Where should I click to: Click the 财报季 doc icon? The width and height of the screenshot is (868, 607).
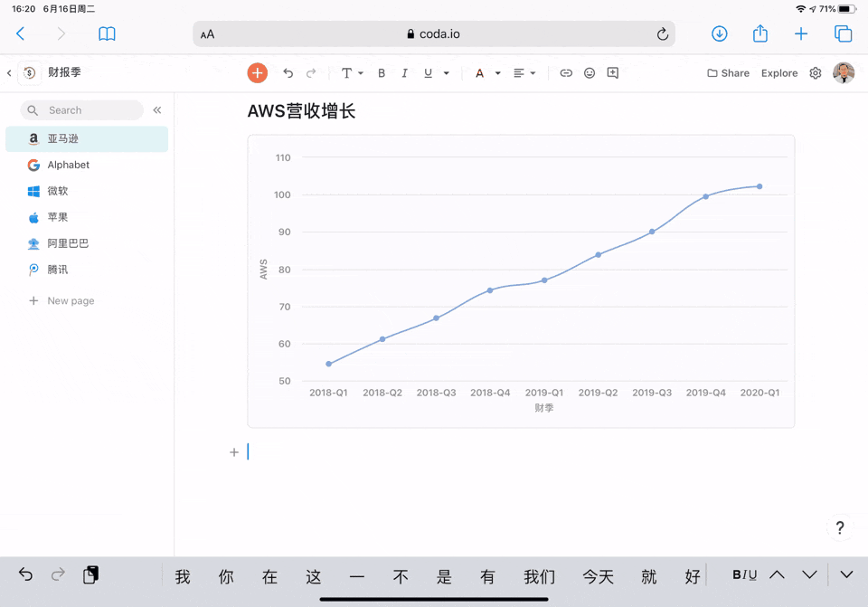tap(29, 72)
